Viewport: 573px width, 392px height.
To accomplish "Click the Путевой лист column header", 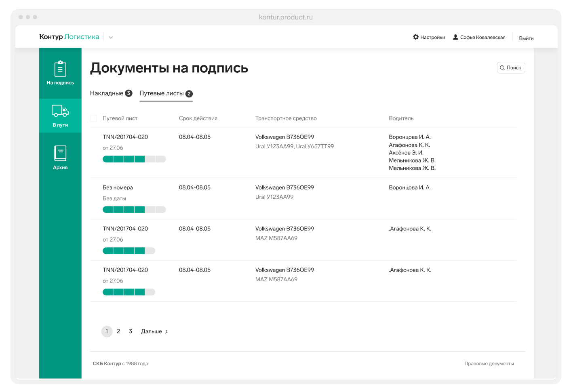I will [120, 118].
